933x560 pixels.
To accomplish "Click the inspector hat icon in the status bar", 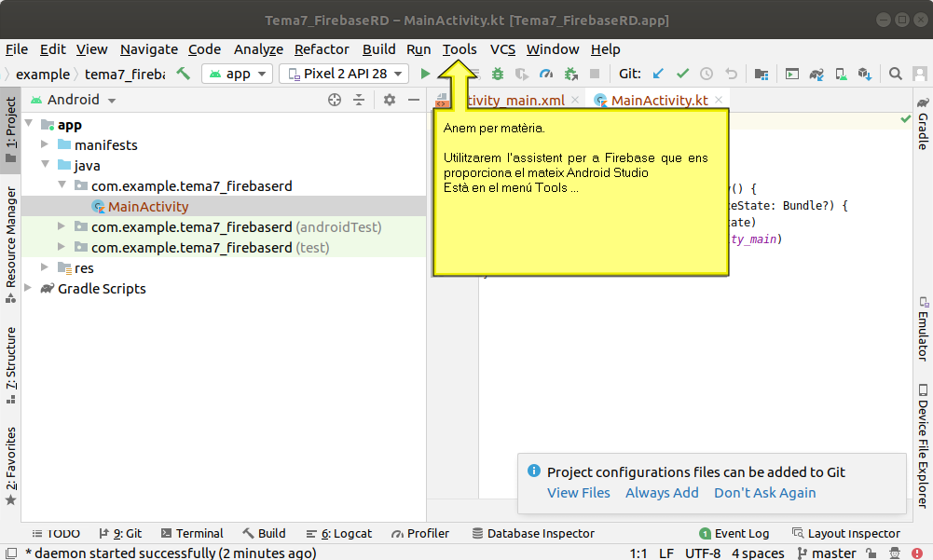I will click(x=895, y=553).
